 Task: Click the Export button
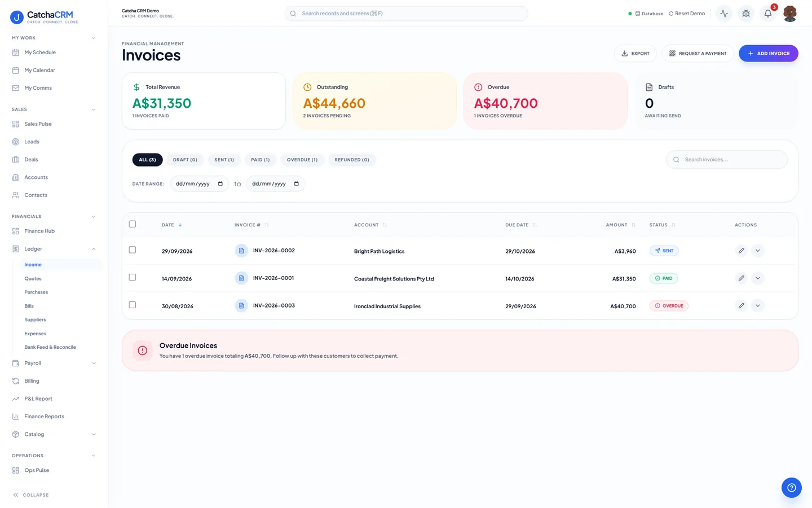pyautogui.click(x=636, y=54)
